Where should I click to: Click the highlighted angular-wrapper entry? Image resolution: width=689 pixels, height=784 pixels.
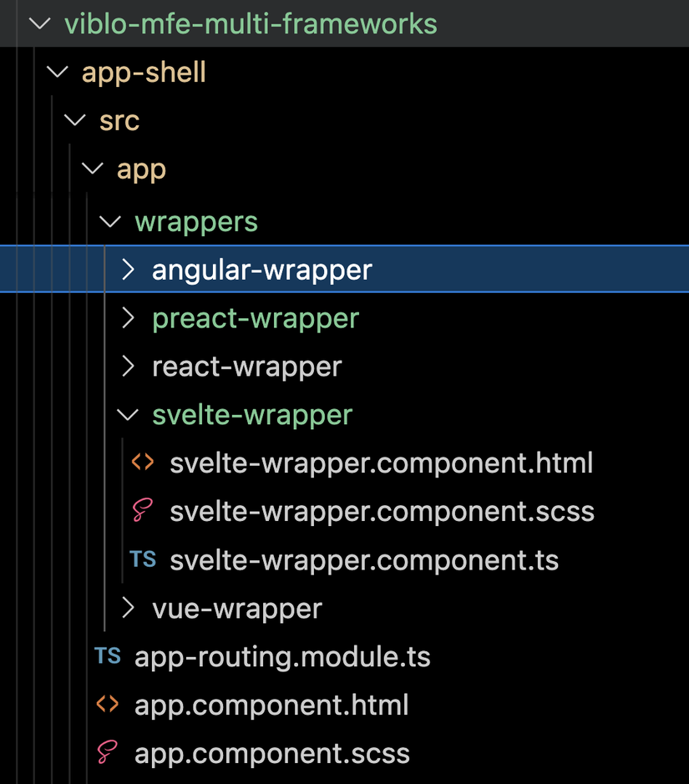(261, 270)
